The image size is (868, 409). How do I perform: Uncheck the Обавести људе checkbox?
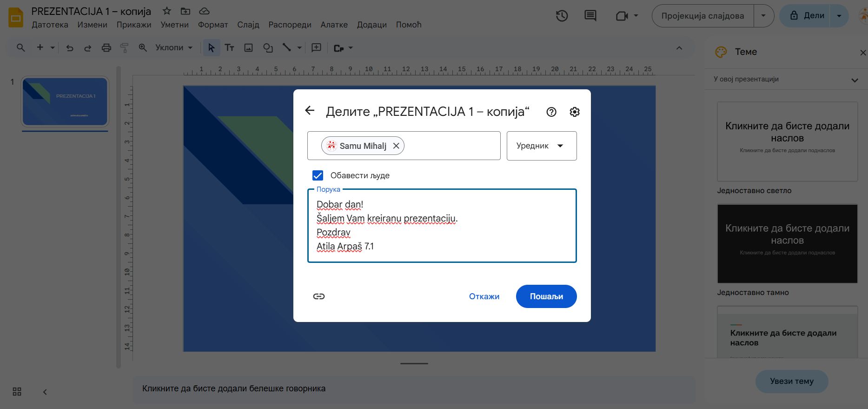[318, 175]
